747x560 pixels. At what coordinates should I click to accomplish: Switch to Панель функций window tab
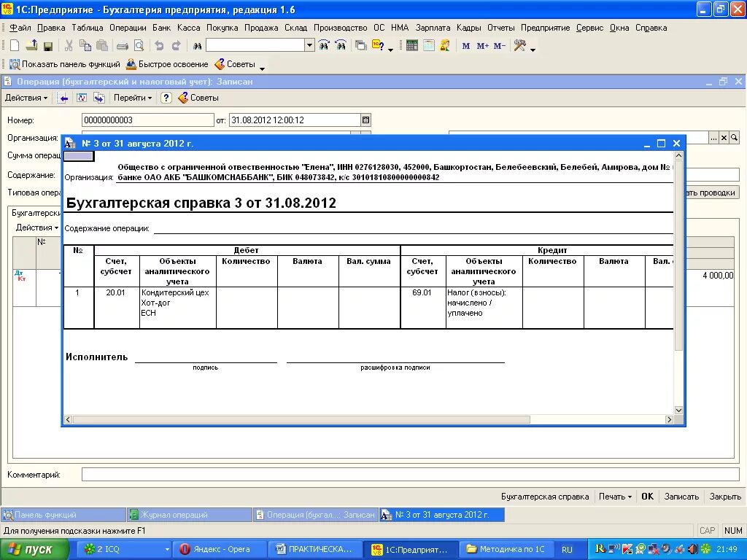point(63,515)
